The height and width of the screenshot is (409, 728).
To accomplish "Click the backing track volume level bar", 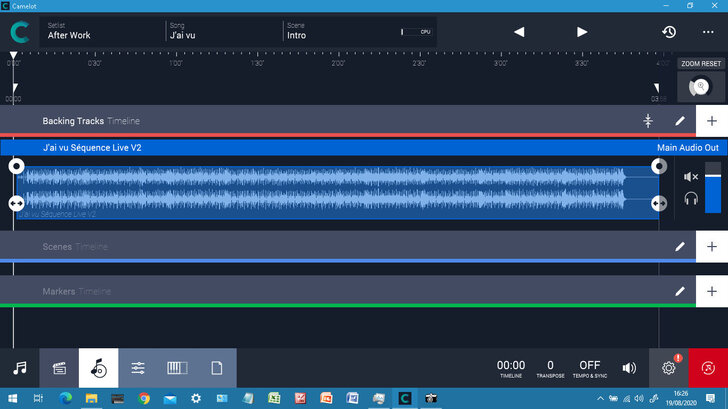I will (712, 192).
